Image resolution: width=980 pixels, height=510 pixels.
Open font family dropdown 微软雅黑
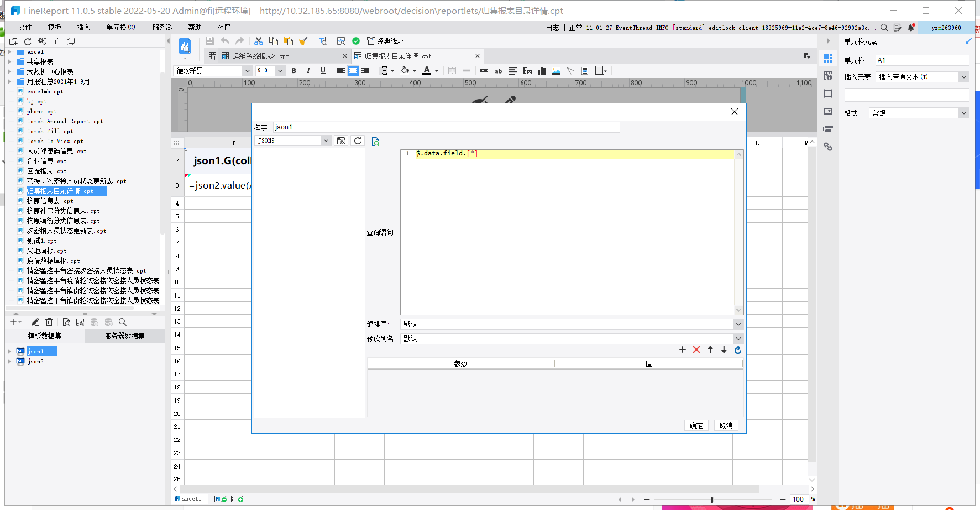tap(247, 71)
